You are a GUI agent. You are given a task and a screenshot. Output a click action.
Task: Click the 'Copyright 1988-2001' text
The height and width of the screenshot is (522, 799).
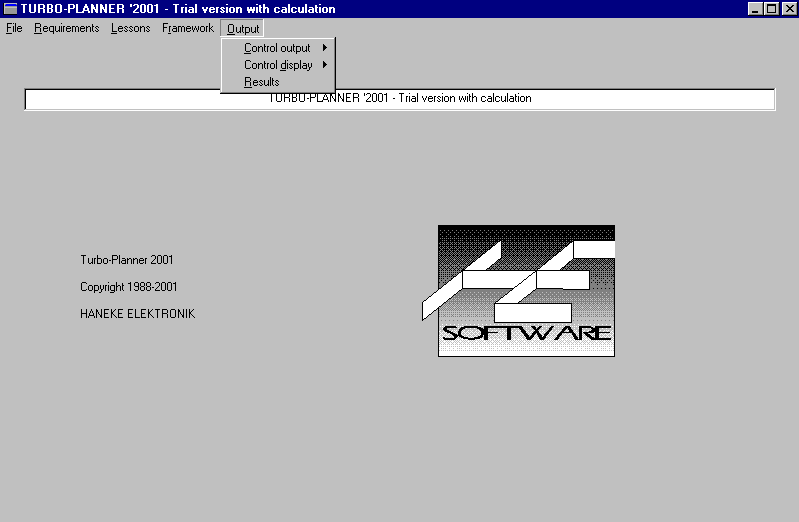pos(128,287)
